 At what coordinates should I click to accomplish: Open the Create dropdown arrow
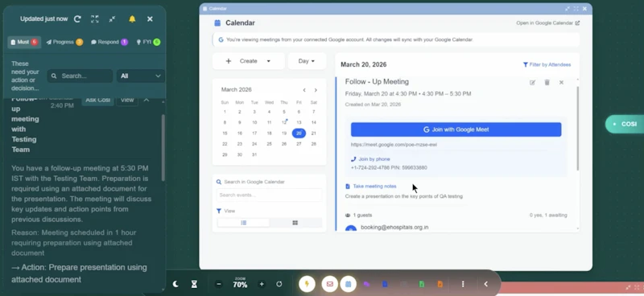269,61
